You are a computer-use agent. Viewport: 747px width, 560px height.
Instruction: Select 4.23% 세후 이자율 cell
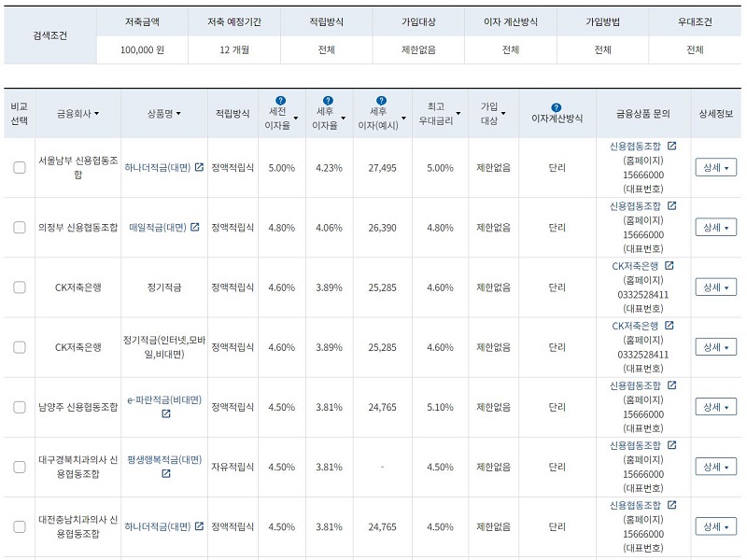tap(329, 168)
